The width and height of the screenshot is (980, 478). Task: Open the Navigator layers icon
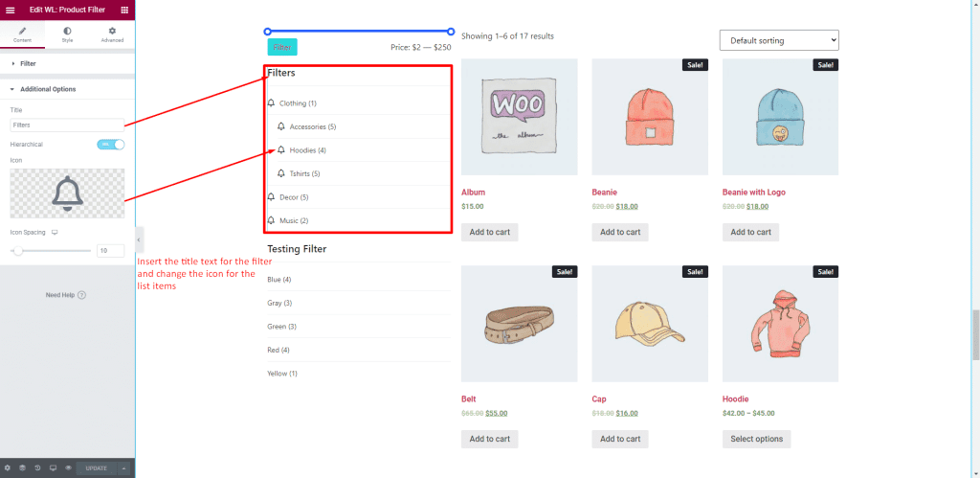[22, 468]
